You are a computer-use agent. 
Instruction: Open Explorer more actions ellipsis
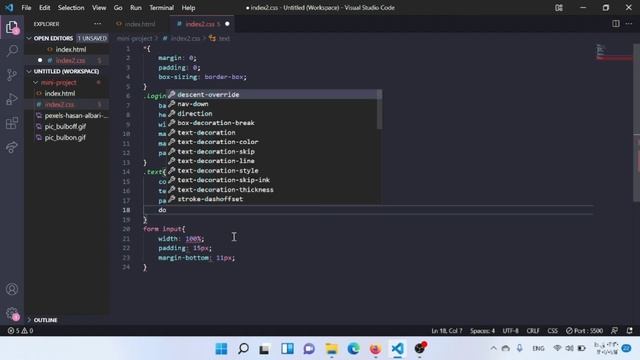pyautogui.click(x=98, y=24)
